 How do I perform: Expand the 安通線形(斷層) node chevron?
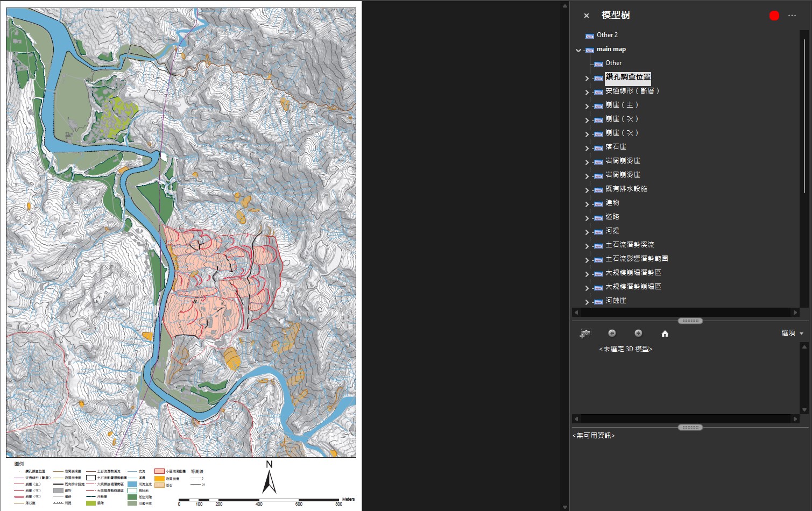[x=587, y=92]
